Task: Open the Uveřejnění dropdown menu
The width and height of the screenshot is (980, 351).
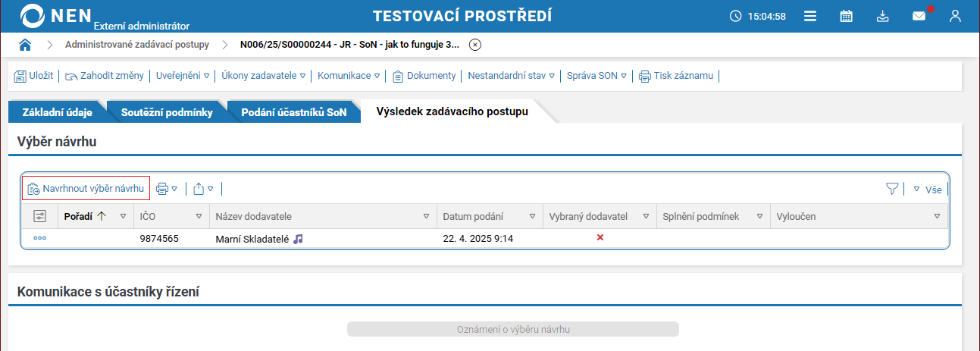Action: 183,76
